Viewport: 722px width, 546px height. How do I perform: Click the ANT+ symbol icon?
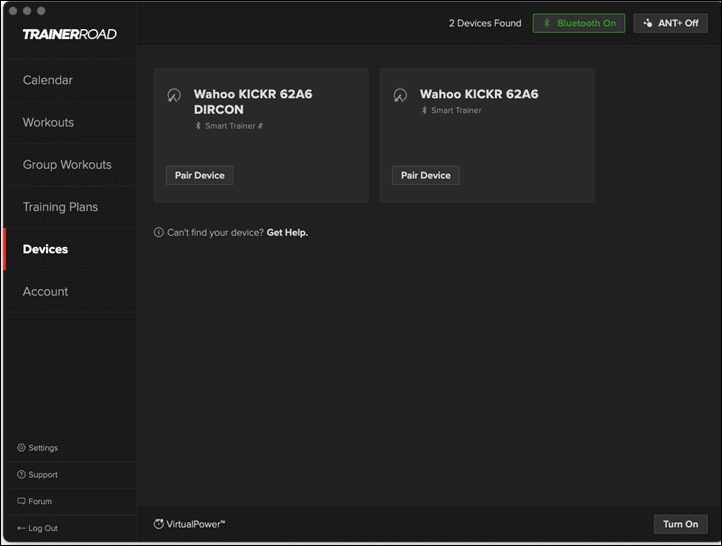(648, 23)
